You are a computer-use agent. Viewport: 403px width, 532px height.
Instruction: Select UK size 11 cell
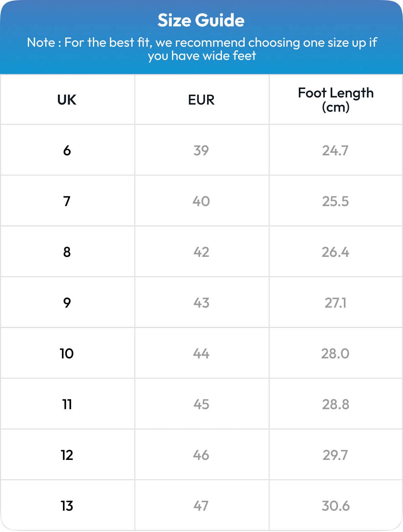tap(67, 404)
